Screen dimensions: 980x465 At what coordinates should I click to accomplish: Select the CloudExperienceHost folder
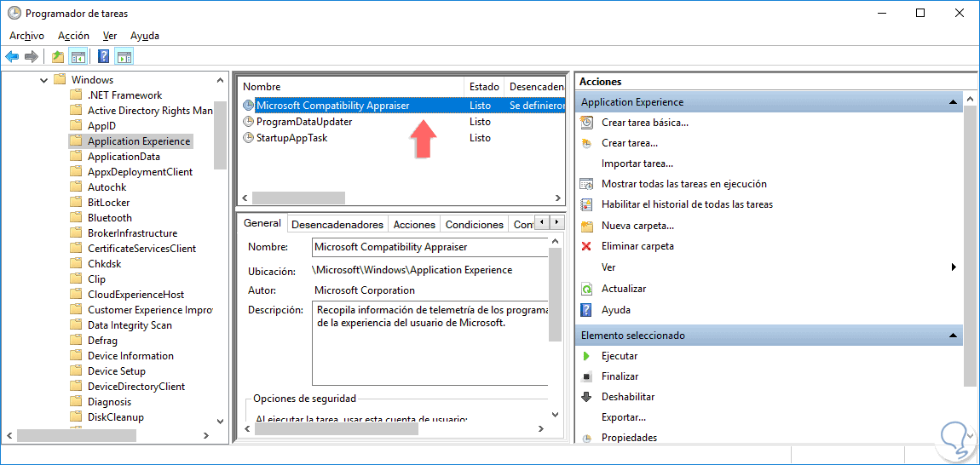(135, 295)
